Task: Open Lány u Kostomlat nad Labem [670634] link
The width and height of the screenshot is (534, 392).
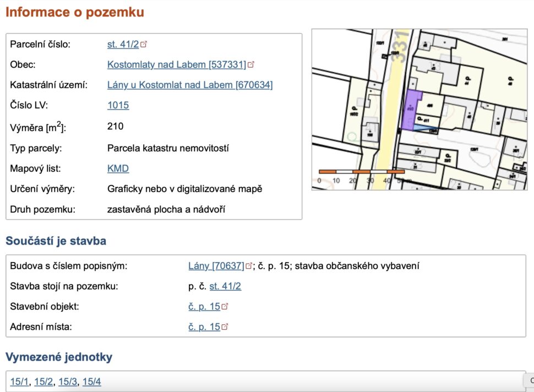Action: click(189, 85)
